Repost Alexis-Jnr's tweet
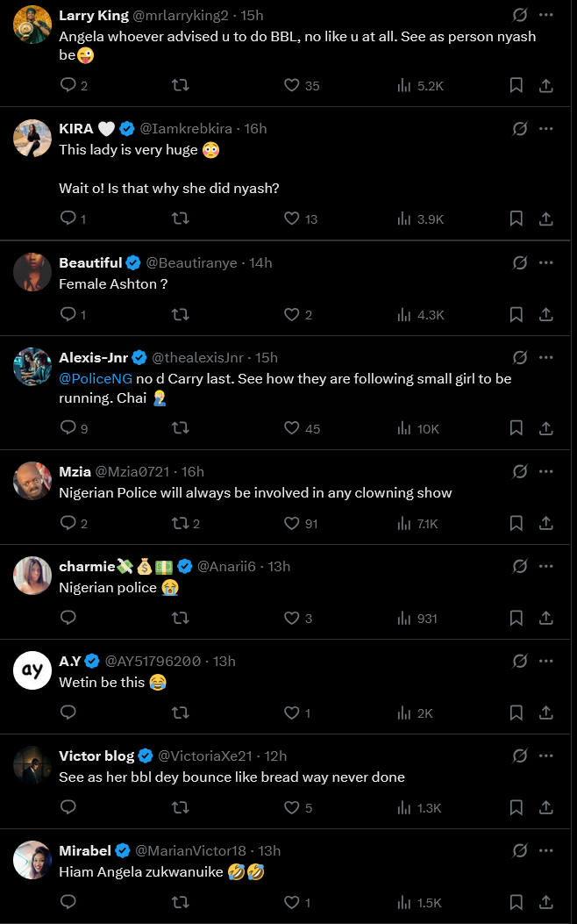The height and width of the screenshot is (924, 577). 180,428
